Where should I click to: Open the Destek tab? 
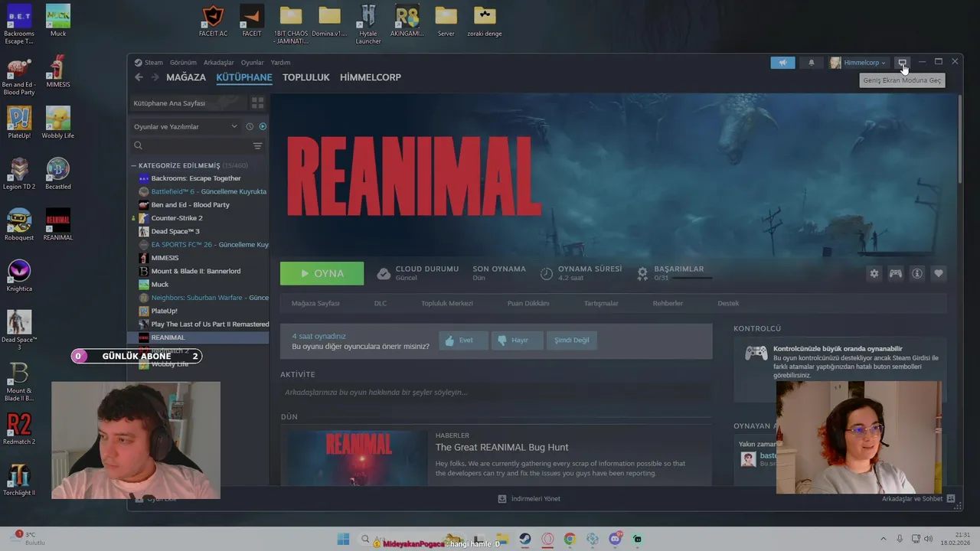(728, 303)
